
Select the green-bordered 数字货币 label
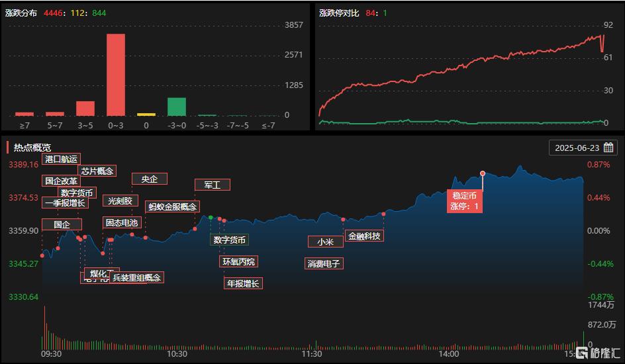[x=229, y=240]
